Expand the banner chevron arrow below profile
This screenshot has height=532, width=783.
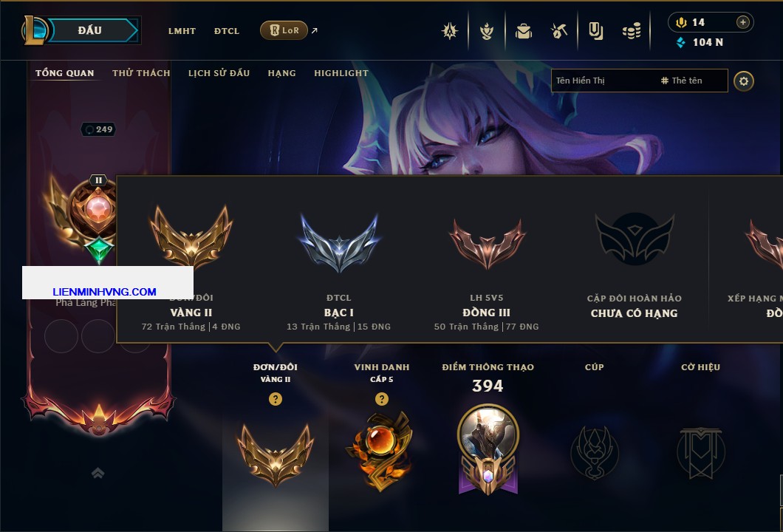[x=98, y=473]
